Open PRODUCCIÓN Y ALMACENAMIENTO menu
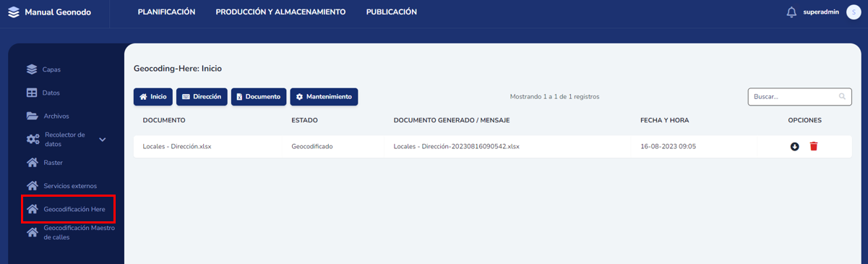This screenshot has height=264, width=868. coord(280,12)
